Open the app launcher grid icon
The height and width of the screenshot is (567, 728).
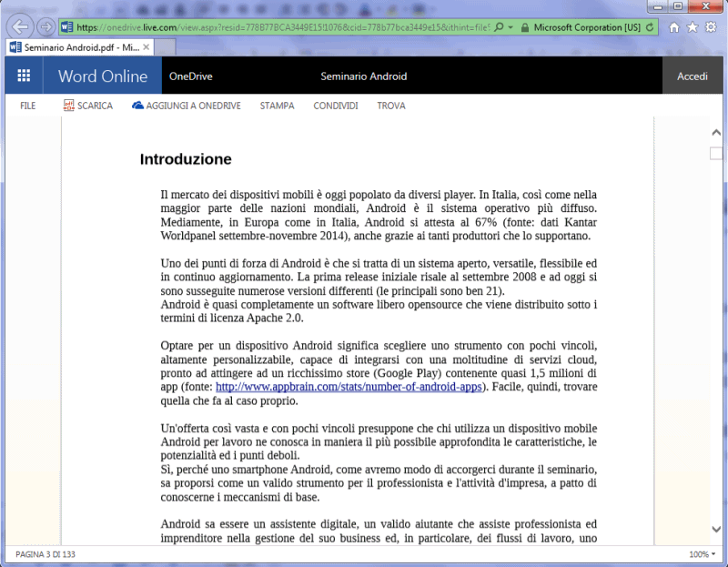[24, 76]
